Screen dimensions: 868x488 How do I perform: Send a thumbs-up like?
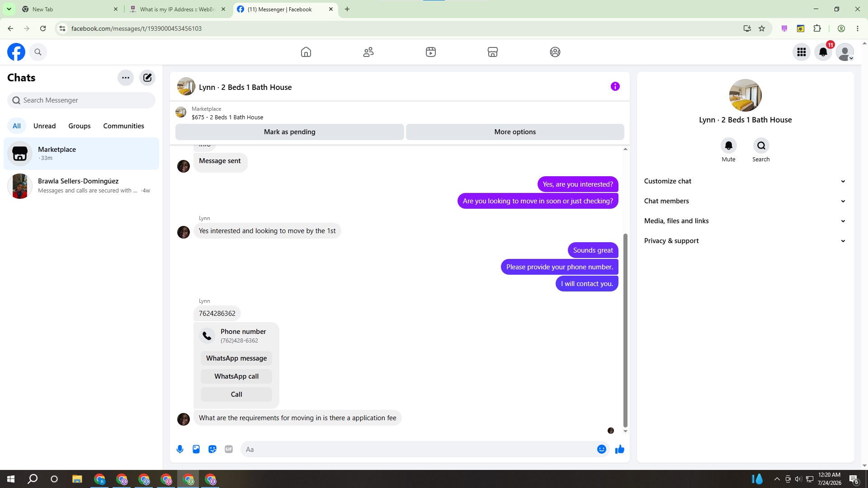click(620, 449)
